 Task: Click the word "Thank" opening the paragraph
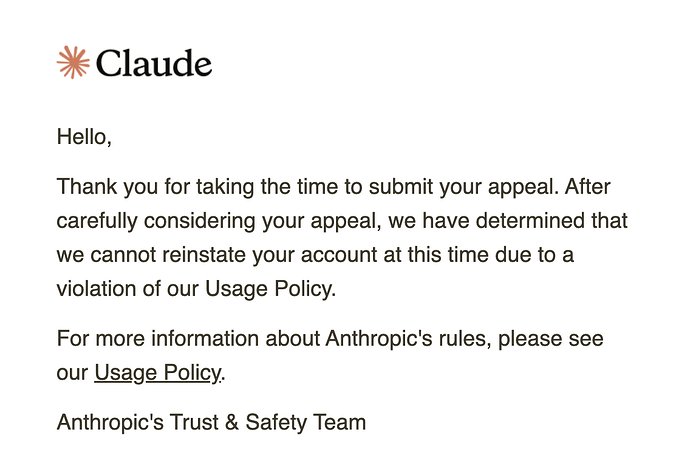click(x=87, y=187)
